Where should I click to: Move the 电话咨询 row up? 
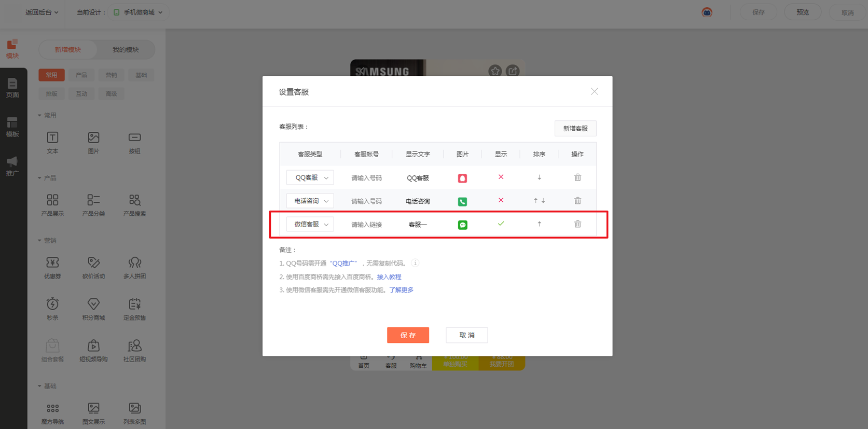click(x=535, y=201)
